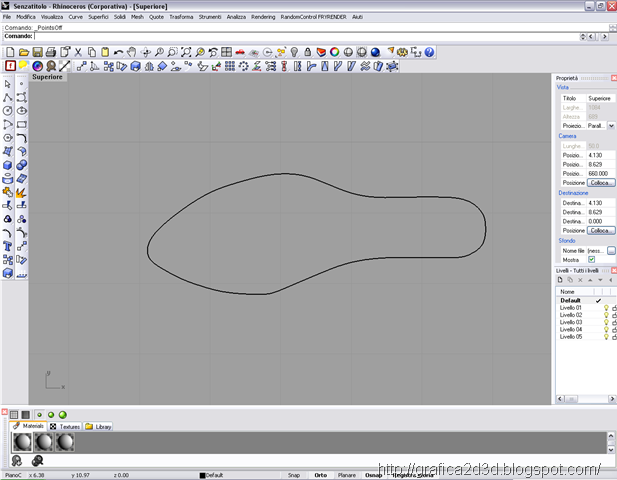
Task: Open the Help question mark icon
Action: coord(429,52)
